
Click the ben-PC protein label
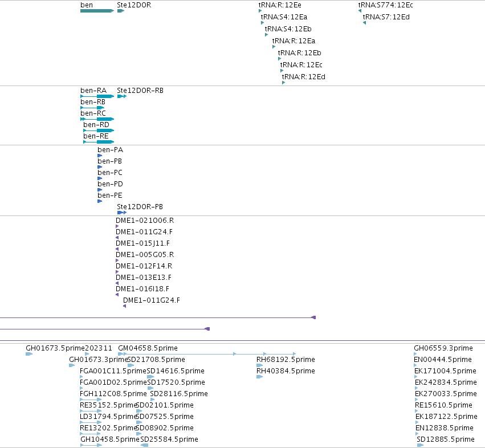pos(110,173)
